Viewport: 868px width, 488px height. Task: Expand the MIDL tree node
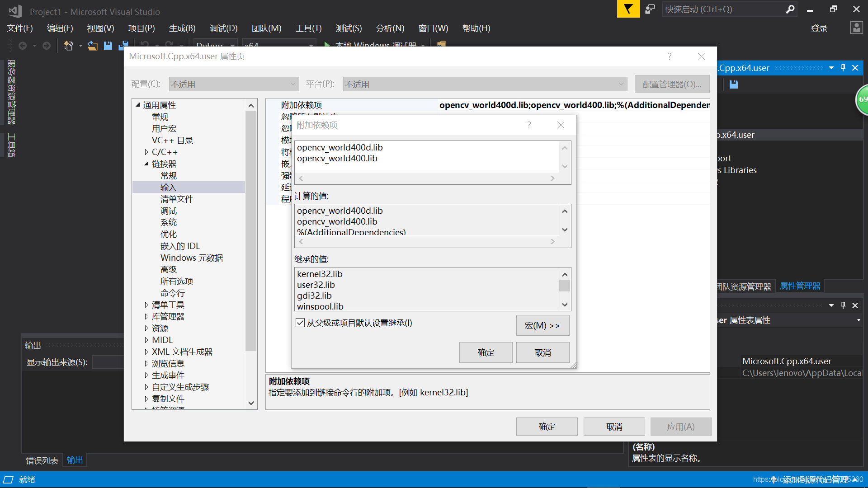[x=146, y=340]
